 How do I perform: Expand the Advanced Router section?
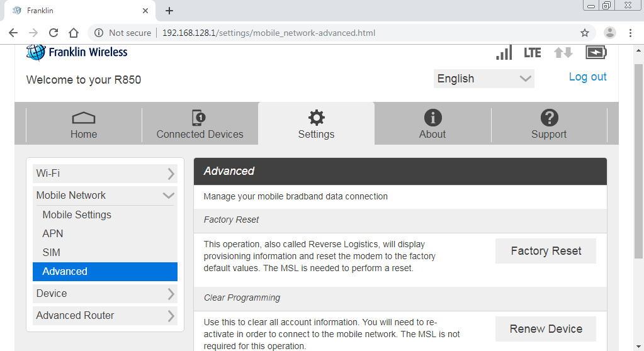(x=105, y=316)
